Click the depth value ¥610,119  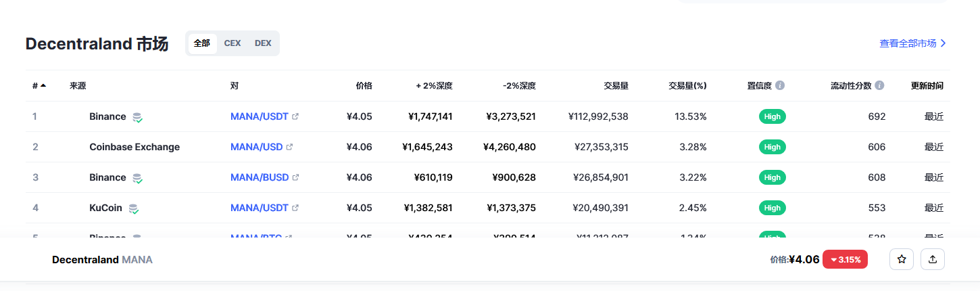433,177
